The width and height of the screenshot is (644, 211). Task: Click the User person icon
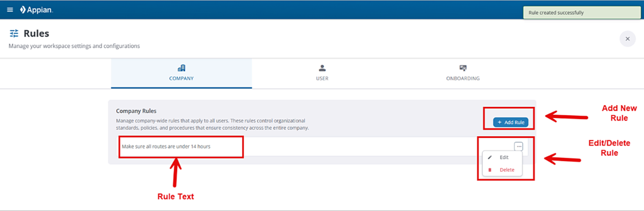[x=322, y=68]
